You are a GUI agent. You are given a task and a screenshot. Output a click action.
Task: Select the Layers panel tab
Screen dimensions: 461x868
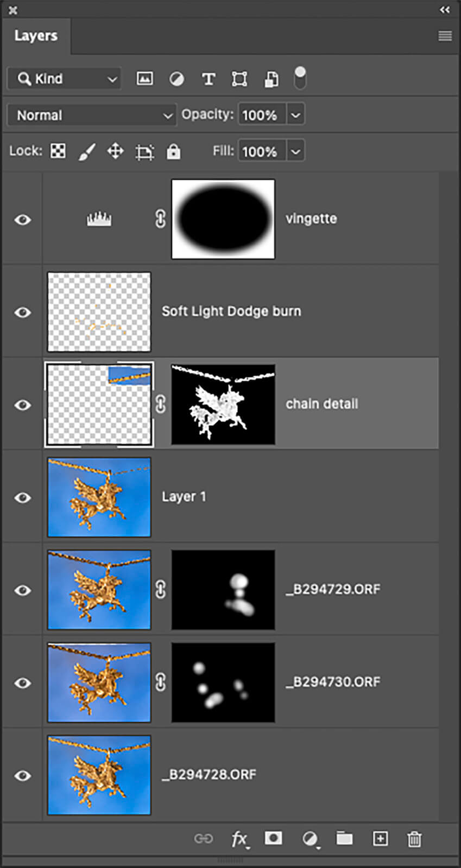coord(36,36)
